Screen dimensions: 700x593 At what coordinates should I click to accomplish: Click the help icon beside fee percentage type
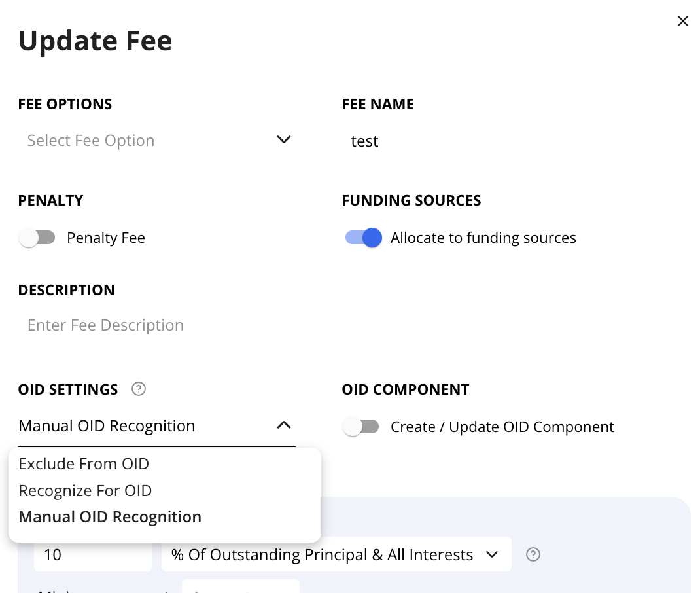pos(533,554)
